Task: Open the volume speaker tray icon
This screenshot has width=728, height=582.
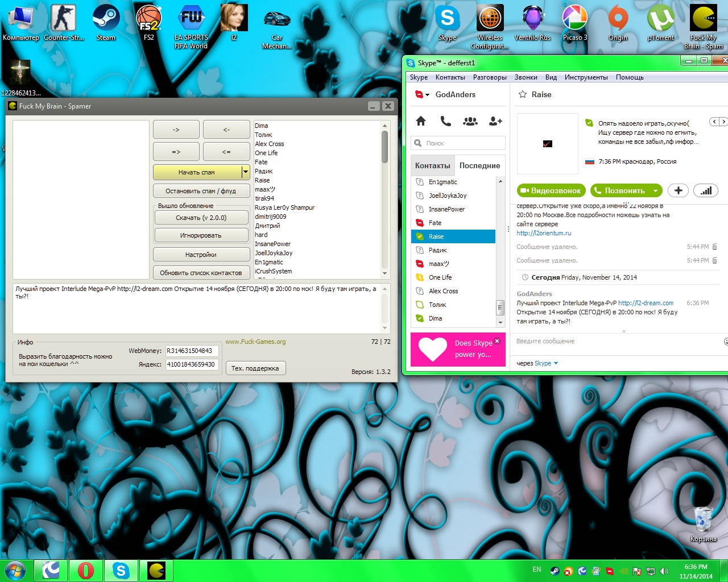Action: 663,571
